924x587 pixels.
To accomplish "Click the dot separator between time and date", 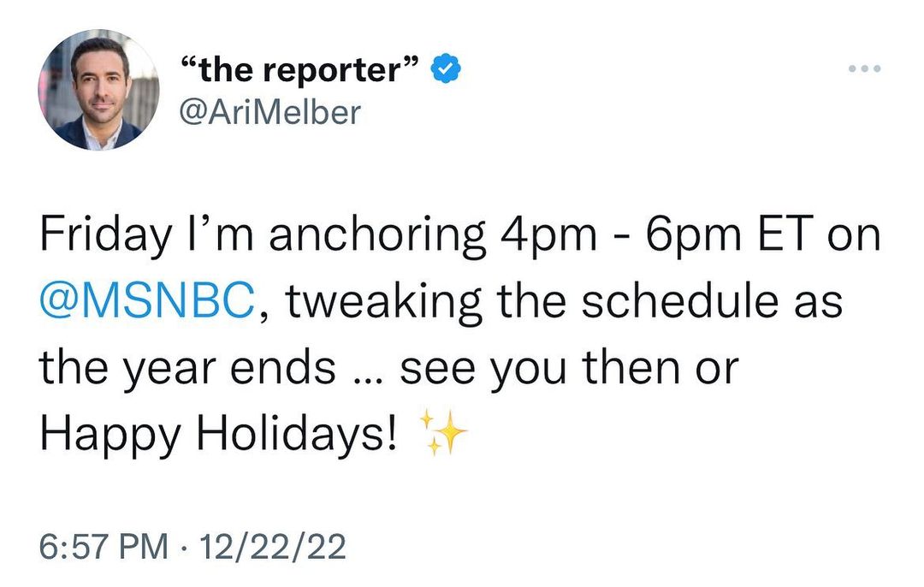I will pyautogui.click(x=183, y=547).
